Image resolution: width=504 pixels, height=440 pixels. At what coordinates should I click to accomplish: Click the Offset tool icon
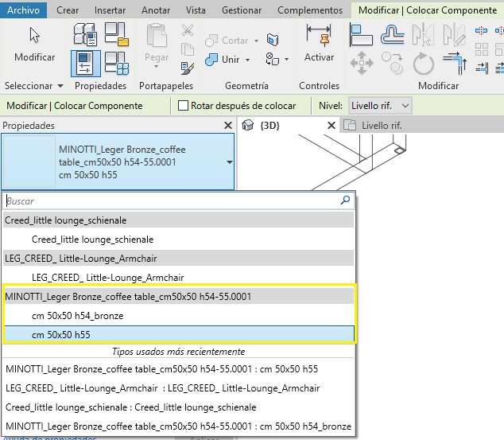[x=393, y=35]
